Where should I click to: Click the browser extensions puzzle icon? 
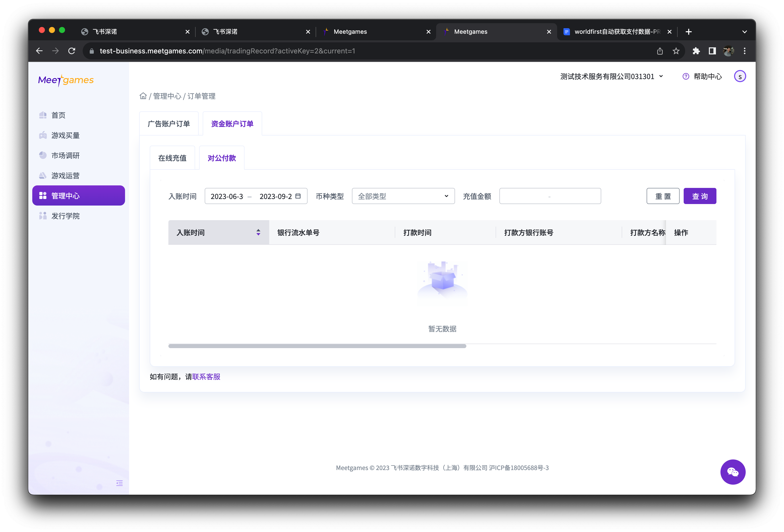coord(696,51)
